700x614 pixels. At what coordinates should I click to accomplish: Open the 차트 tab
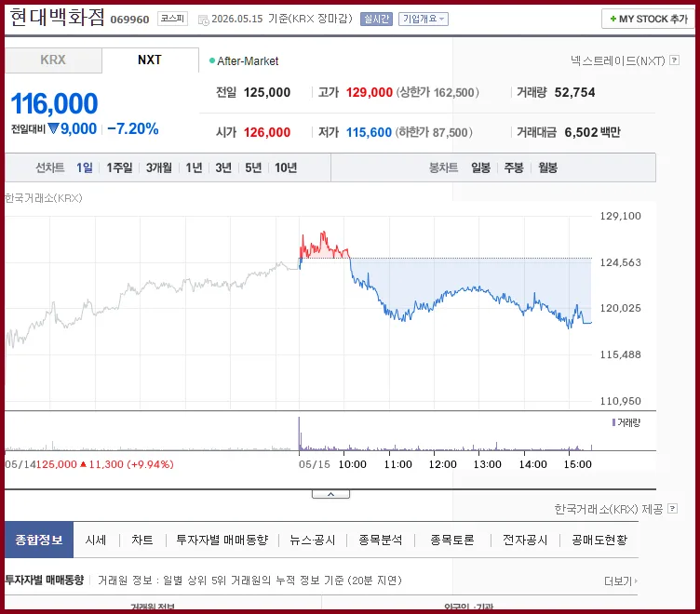tap(142, 540)
